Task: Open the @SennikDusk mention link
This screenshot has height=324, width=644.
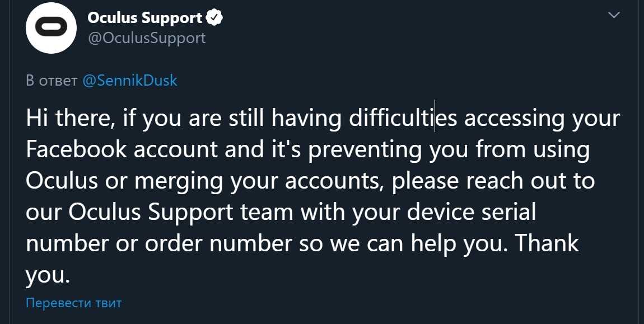Action: 130,81
